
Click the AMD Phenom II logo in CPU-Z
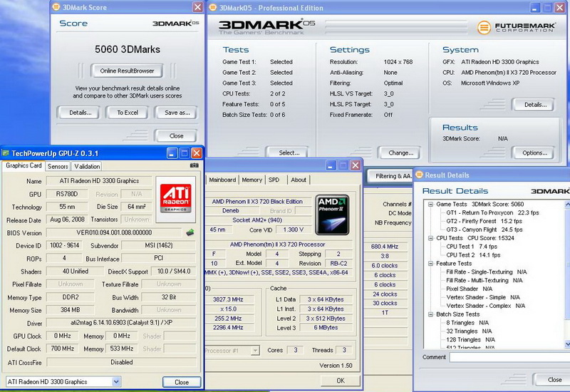coord(332,215)
